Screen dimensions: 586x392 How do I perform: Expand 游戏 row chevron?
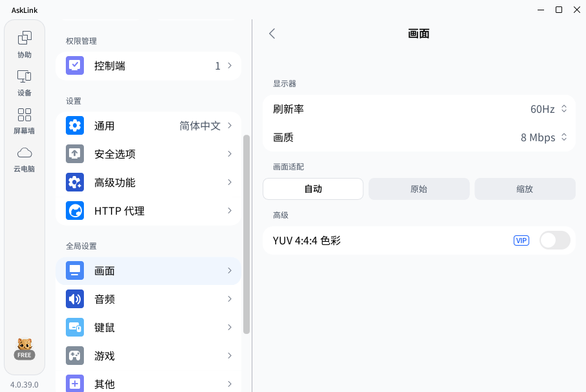point(230,356)
